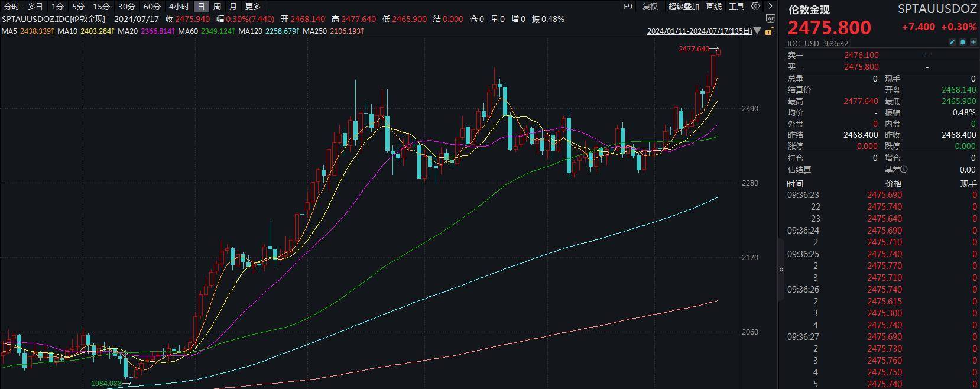Open the 更多 more timeframes menu
Screen dimensions: 980x389
(x=253, y=7)
